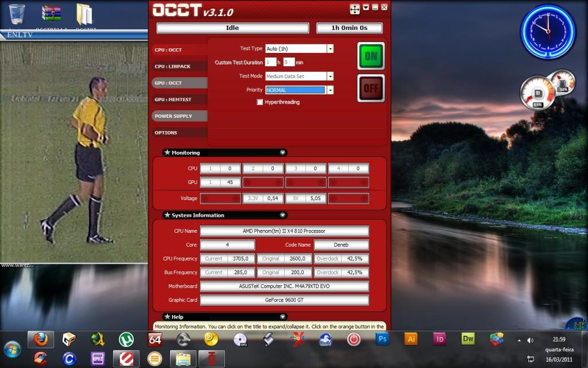
Task: Open uTorrent from the taskbar
Action: [x=126, y=339]
